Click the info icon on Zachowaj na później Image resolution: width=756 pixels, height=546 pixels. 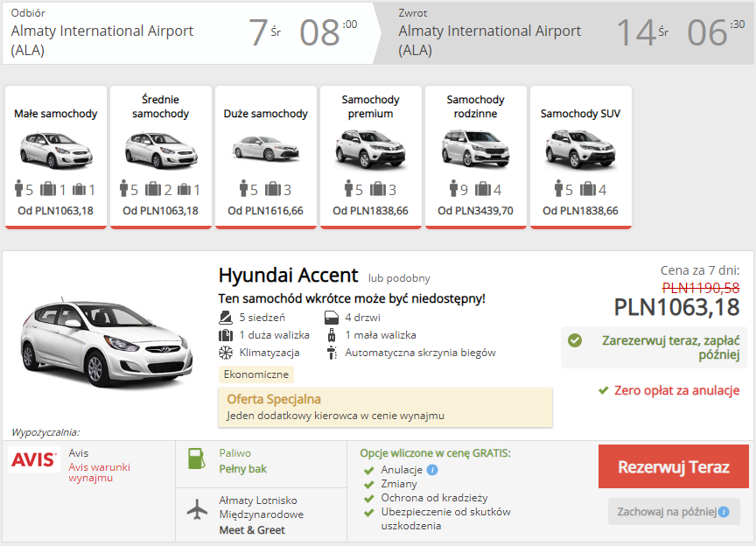pos(724,512)
